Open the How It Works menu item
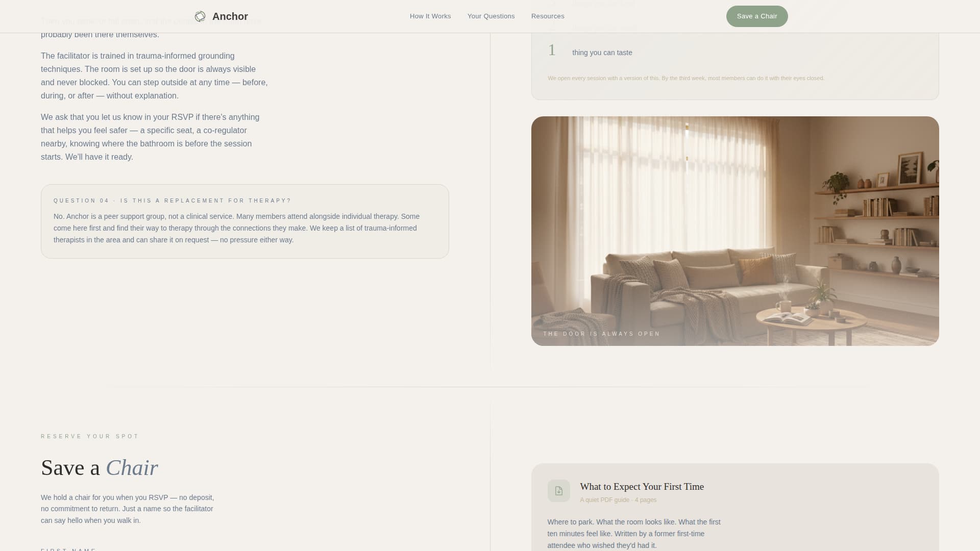 click(430, 16)
